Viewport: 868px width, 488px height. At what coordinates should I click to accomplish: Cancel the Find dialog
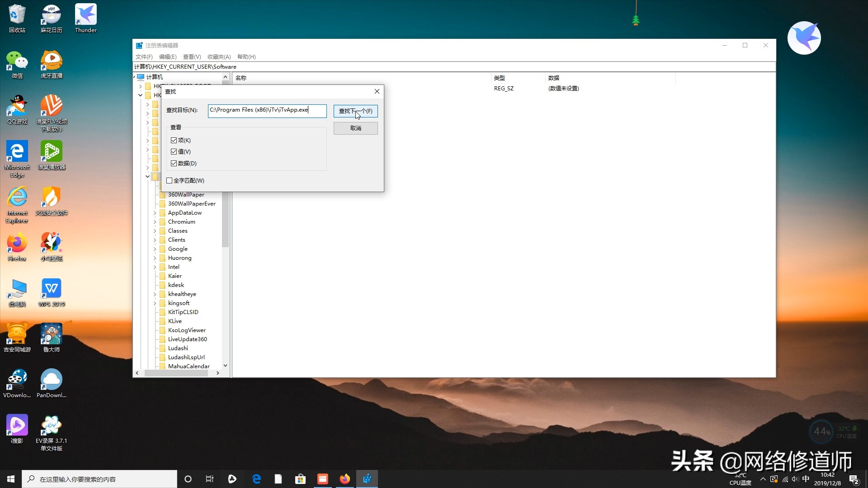pyautogui.click(x=355, y=128)
